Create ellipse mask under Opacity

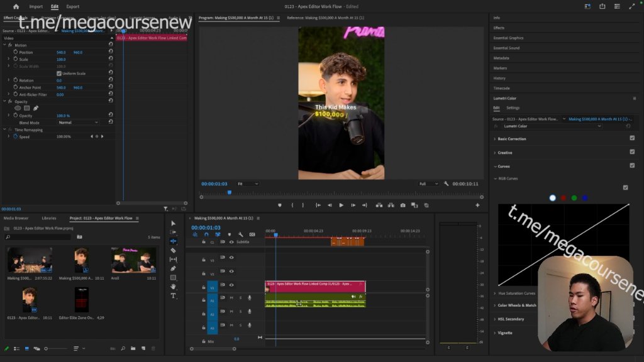(18, 108)
